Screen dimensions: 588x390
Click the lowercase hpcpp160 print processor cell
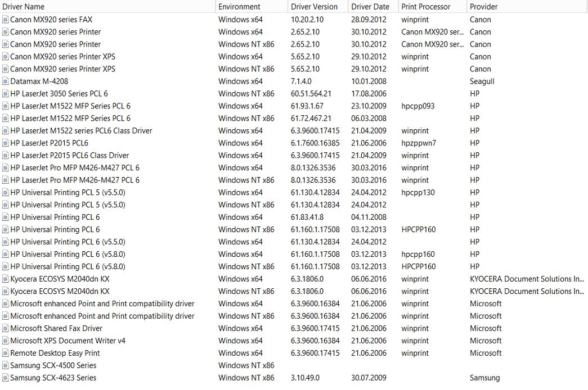(x=418, y=255)
